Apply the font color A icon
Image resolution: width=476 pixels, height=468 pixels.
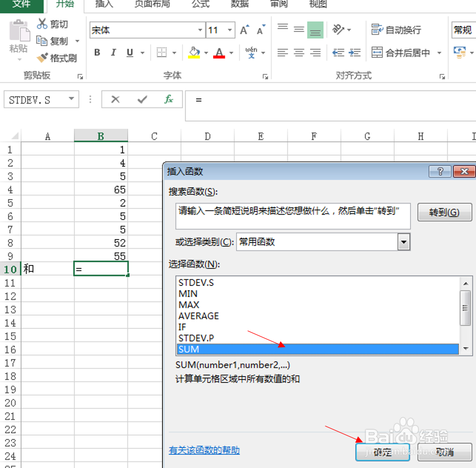point(219,53)
